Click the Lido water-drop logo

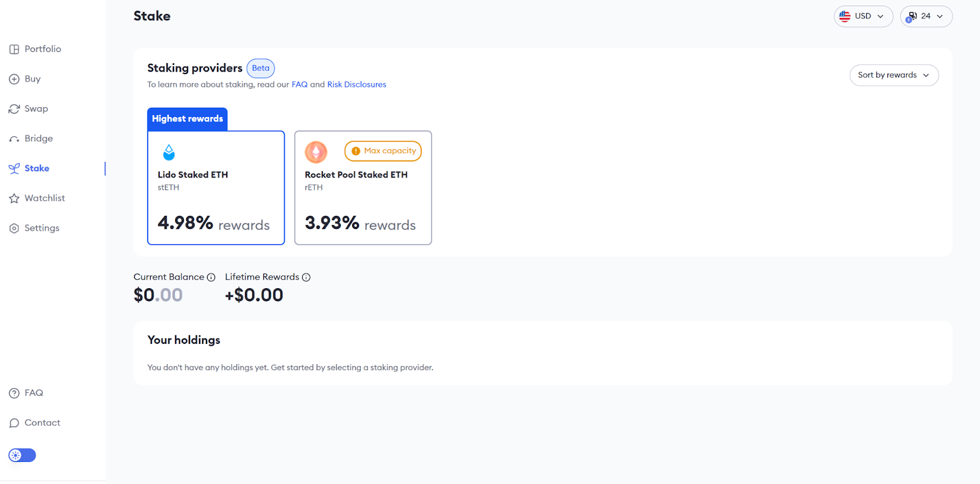point(169,152)
